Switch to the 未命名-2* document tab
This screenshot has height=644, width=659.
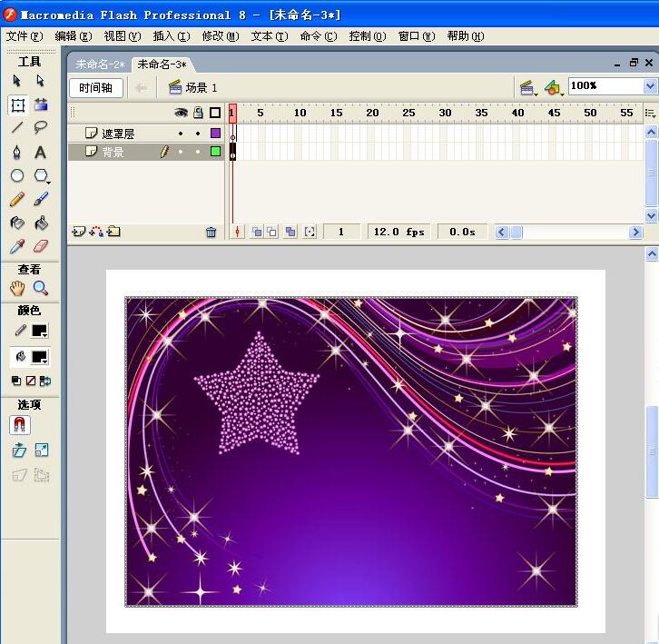point(100,64)
